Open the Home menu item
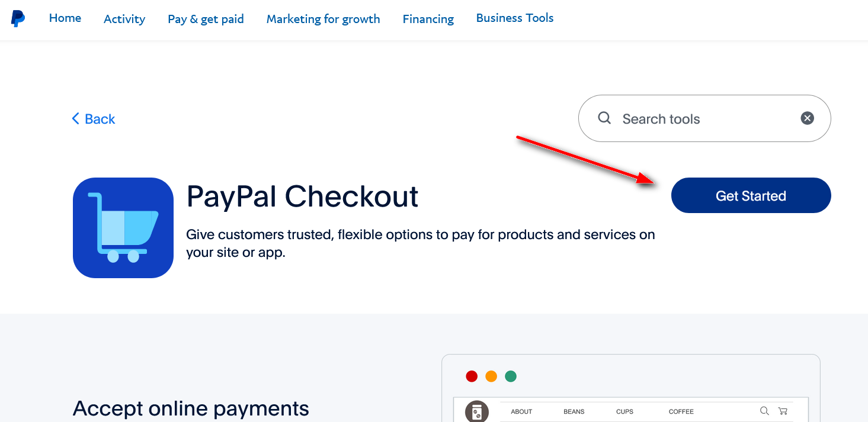Viewport: 868px width, 422px height. tap(65, 18)
